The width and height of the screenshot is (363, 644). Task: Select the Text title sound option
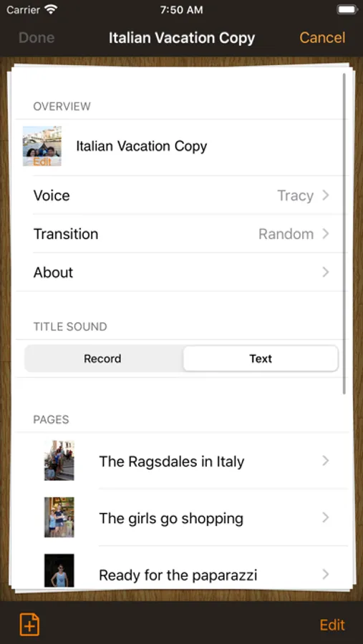pos(261,358)
